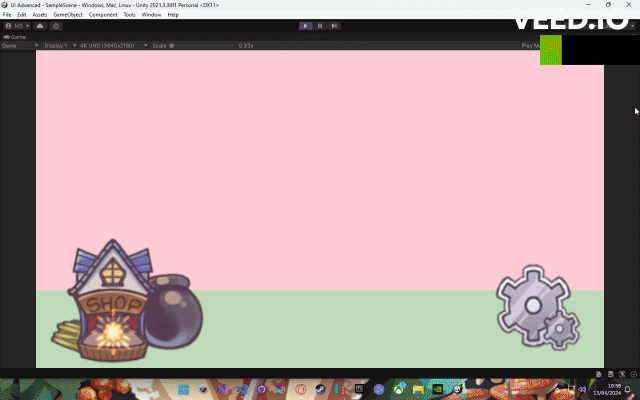640x400 pixels.
Task: Open the Assets menu
Action: click(x=40, y=14)
